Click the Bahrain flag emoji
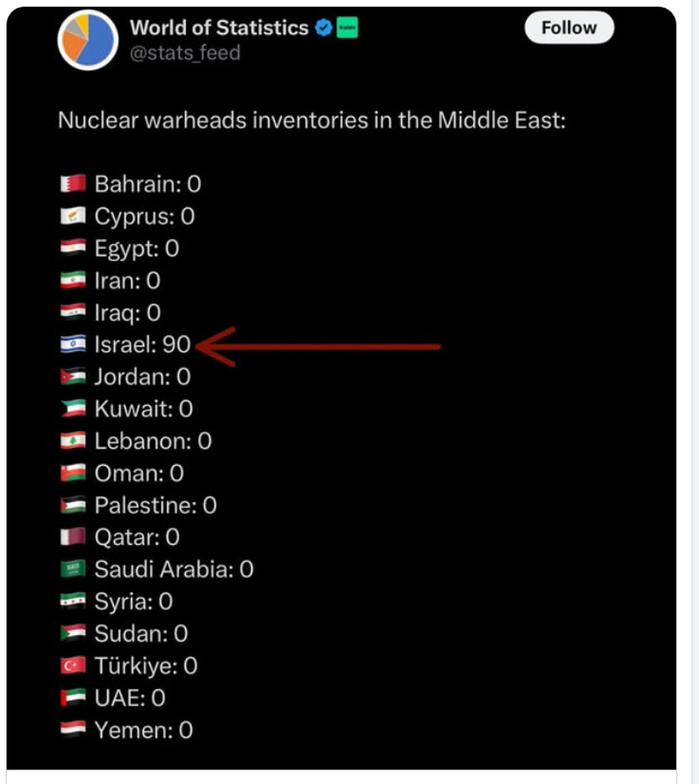Image resolution: width=699 pixels, height=784 pixels. tap(73, 185)
